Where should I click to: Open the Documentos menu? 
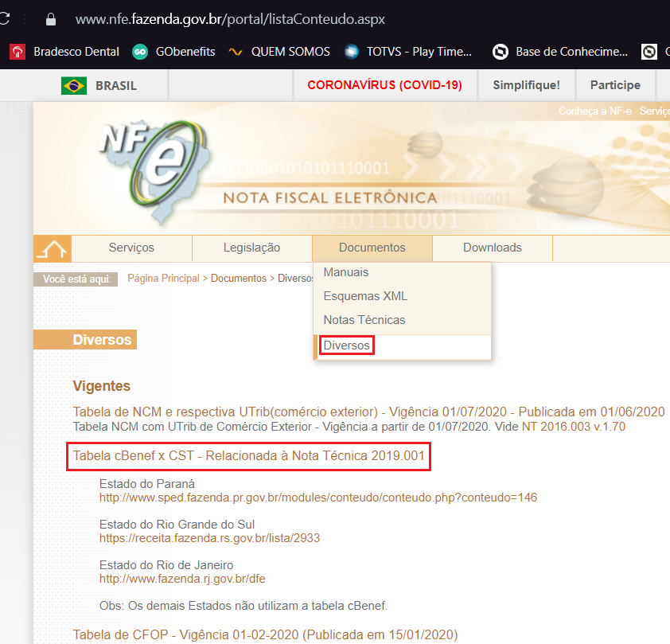[372, 248]
